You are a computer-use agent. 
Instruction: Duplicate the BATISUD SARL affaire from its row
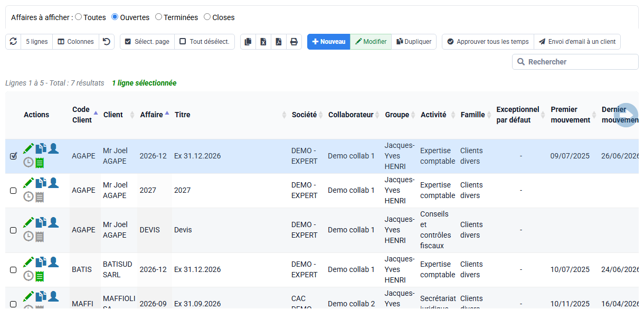click(41, 262)
